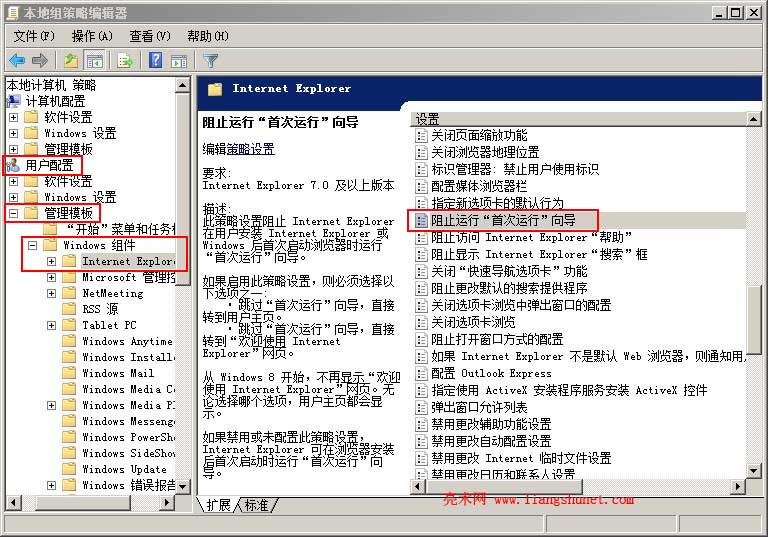Expand the Internet Explorer tree node

pyautogui.click(x=51, y=262)
